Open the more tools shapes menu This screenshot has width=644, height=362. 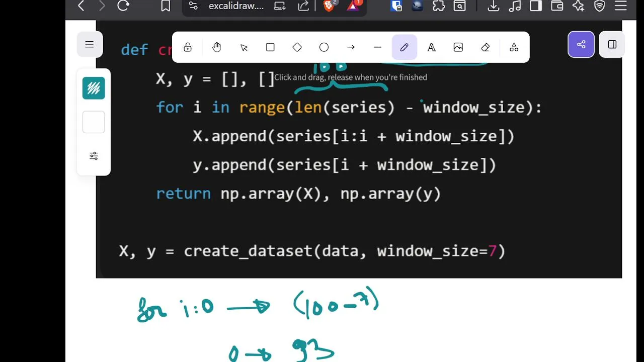[x=514, y=47]
